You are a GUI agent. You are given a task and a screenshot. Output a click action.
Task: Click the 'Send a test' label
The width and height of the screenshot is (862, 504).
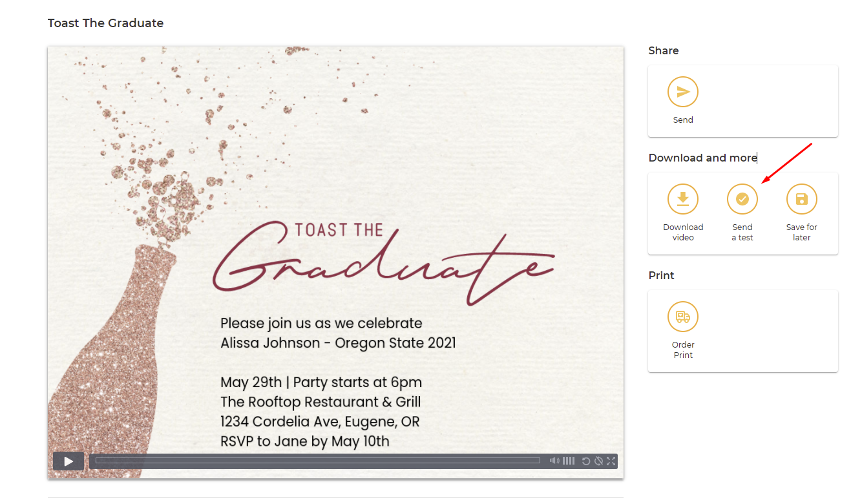(x=742, y=232)
